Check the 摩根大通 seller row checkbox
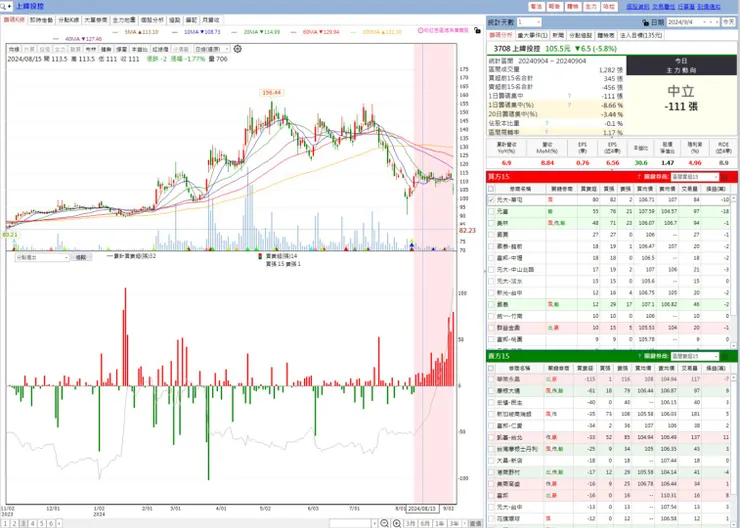 coord(491,391)
